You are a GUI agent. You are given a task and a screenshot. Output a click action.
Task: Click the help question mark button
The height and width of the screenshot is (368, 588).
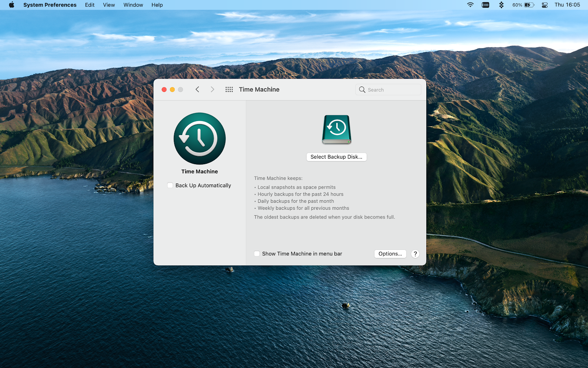tap(415, 254)
